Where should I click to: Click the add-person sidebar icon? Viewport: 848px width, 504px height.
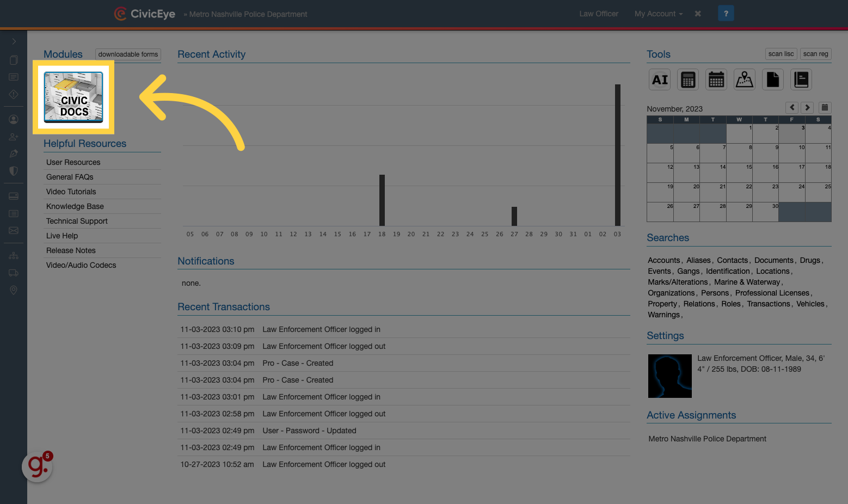14,137
